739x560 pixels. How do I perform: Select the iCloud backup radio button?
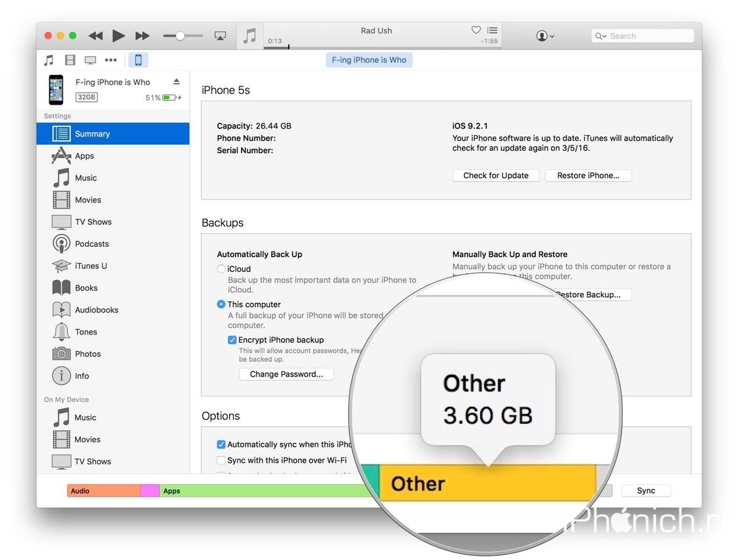pos(221,269)
